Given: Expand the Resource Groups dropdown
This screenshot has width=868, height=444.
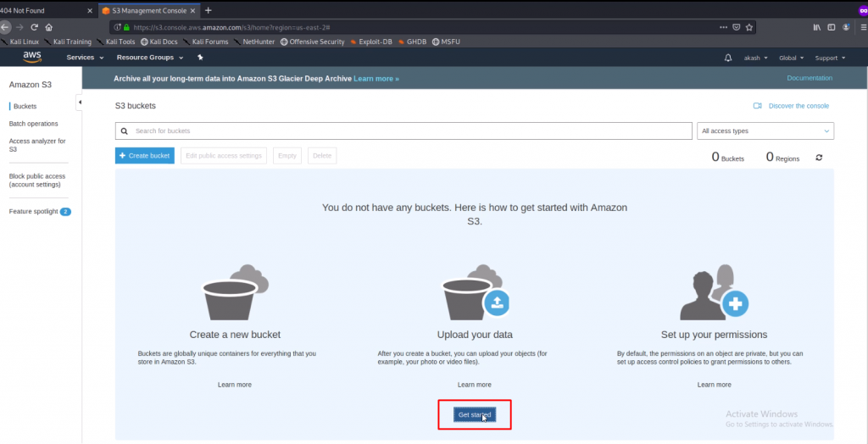Looking at the screenshot, I should pos(150,58).
